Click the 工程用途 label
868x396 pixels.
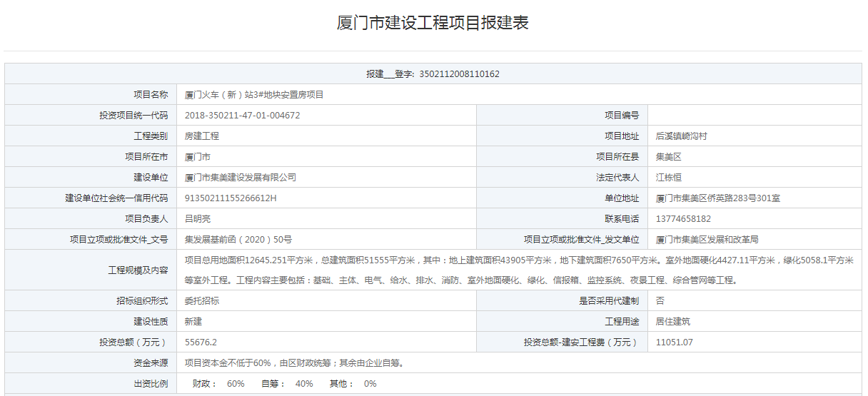click(x=622, y=322)
